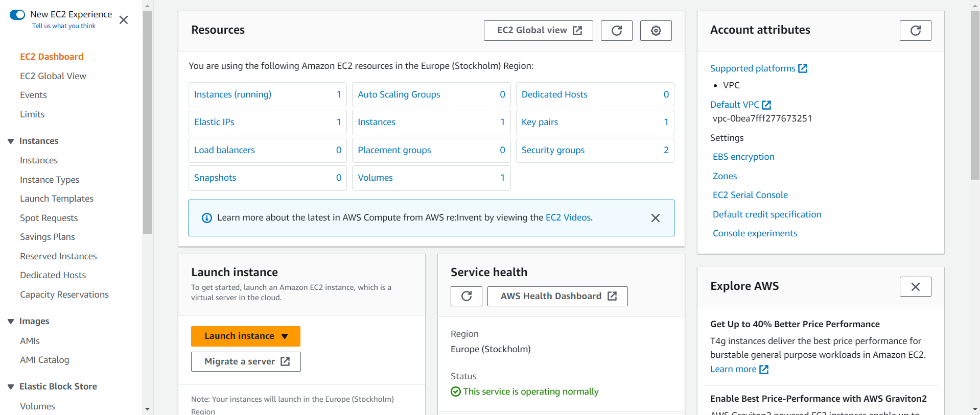Click the main page scrollbar down arrow
Image resolution: width=980 pixels, height=415 pixels.
tap(975, 409)
